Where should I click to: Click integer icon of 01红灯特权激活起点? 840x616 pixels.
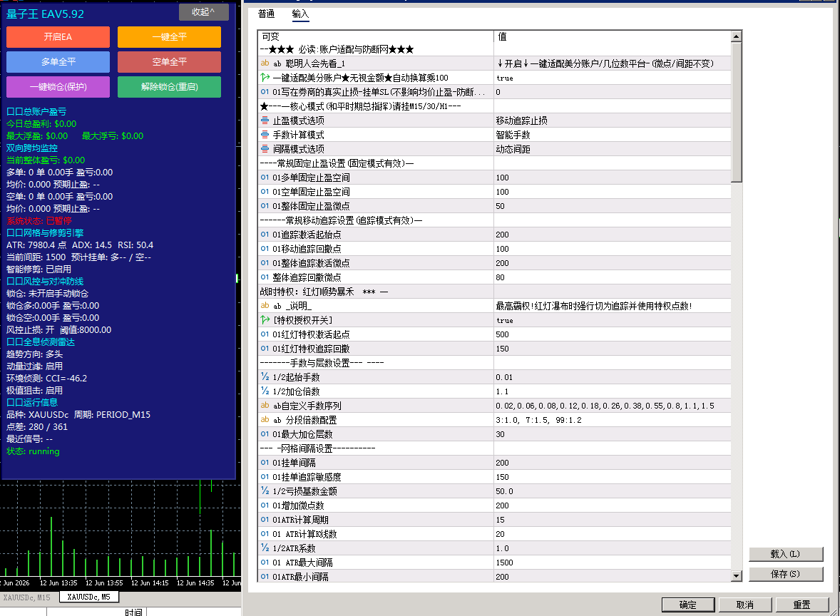tap(265, 334)
